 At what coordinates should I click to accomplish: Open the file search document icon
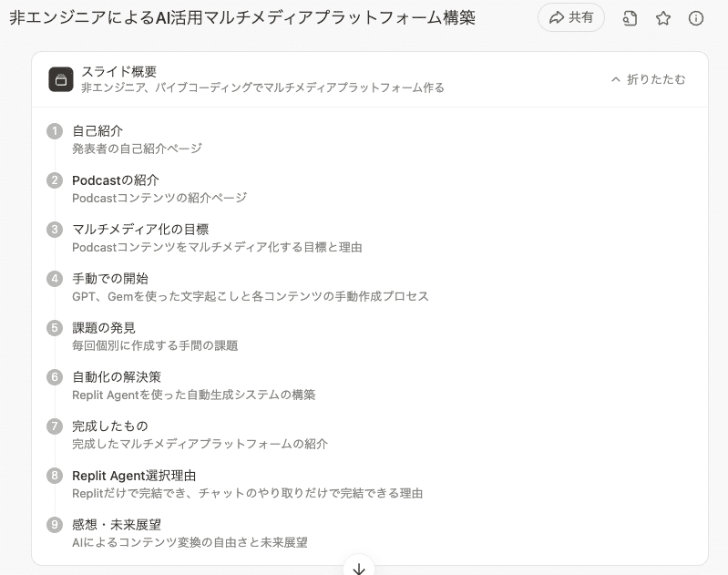(x=630, y=18)
